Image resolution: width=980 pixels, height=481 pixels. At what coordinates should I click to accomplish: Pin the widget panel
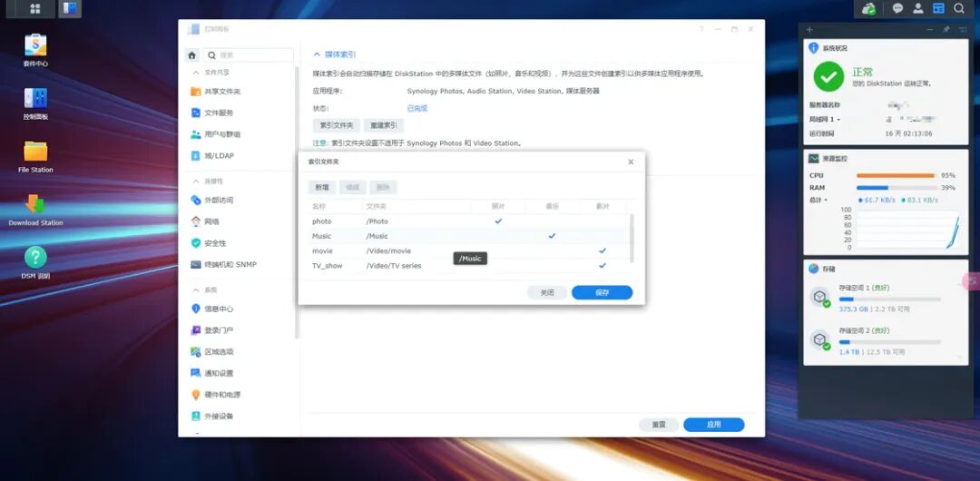pyautogui.click(x=946, y=29)
